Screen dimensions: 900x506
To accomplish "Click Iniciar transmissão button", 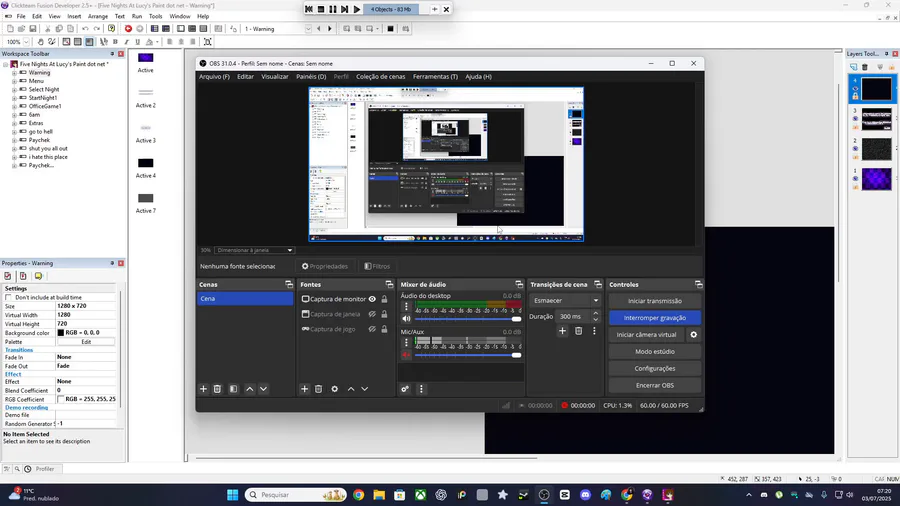I will click(655, 301).
